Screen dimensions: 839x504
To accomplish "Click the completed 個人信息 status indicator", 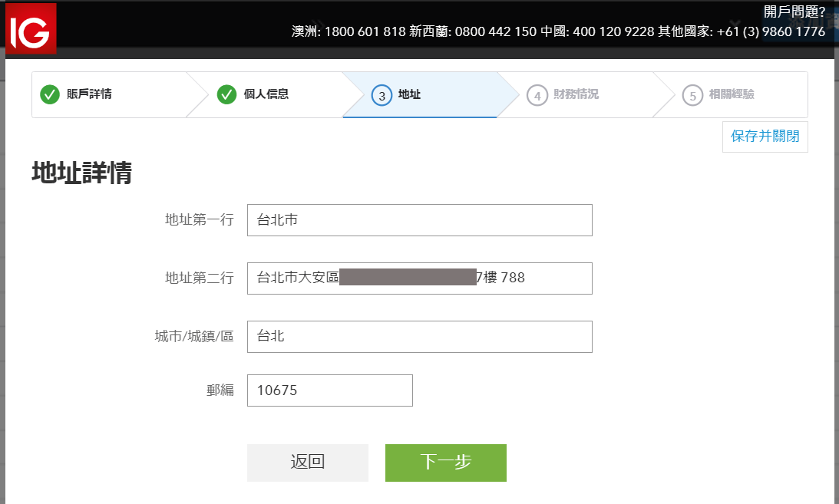I will click(226, 94).
